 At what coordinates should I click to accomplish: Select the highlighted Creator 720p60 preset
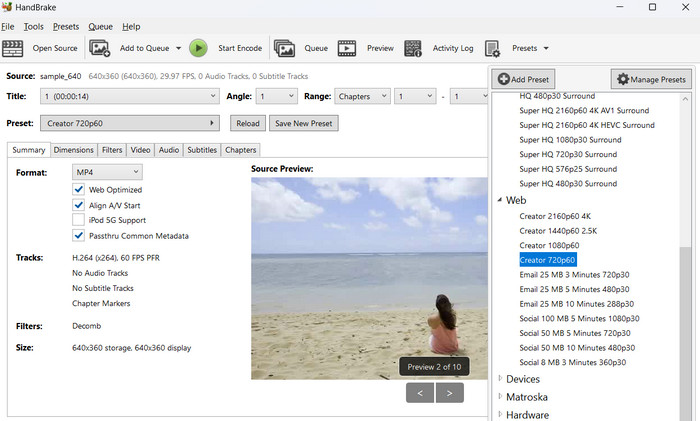tap(548, 260)
